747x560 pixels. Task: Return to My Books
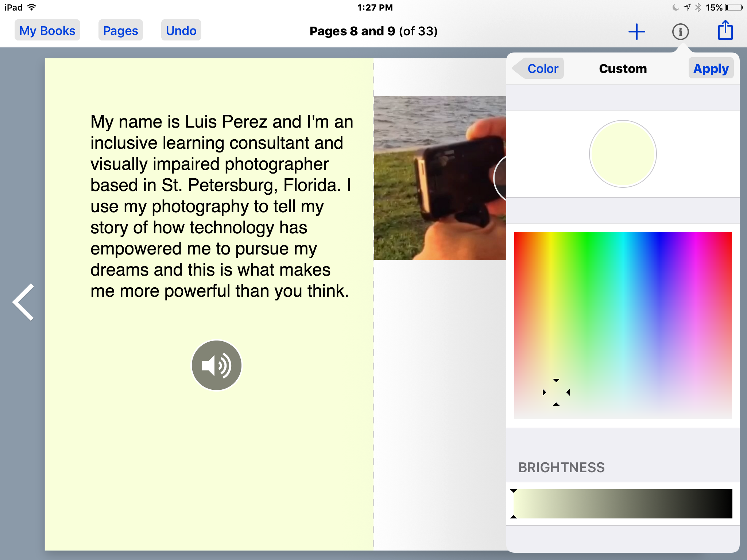tap(47, 30)
